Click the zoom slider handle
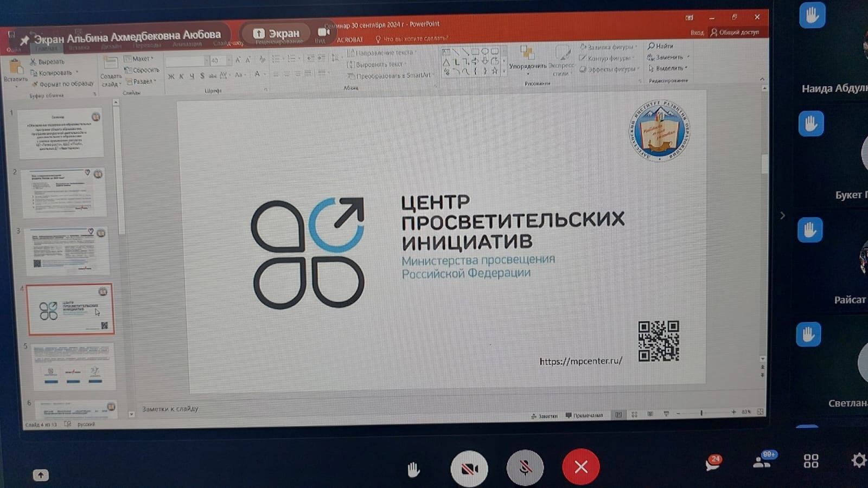 tap(701, 413)
